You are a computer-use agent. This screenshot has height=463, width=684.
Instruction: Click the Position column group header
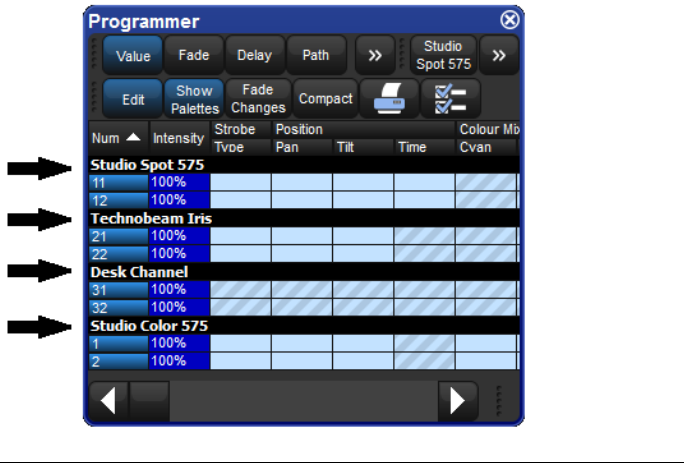(363, 130)
